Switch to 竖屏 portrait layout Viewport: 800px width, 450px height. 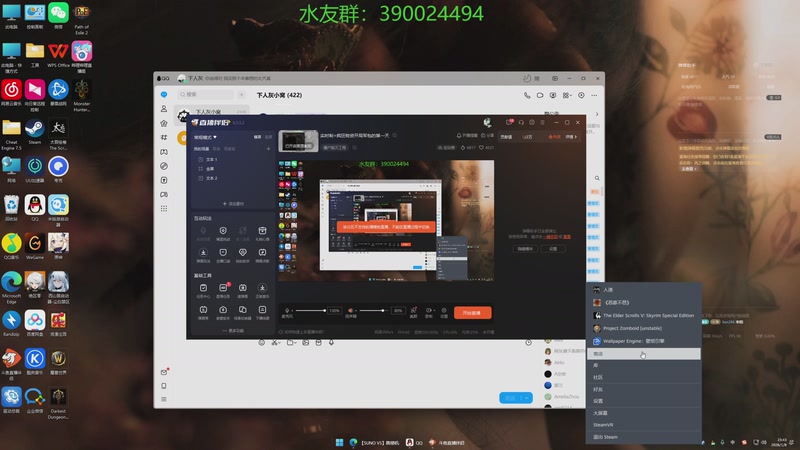(x=268, y=137)
